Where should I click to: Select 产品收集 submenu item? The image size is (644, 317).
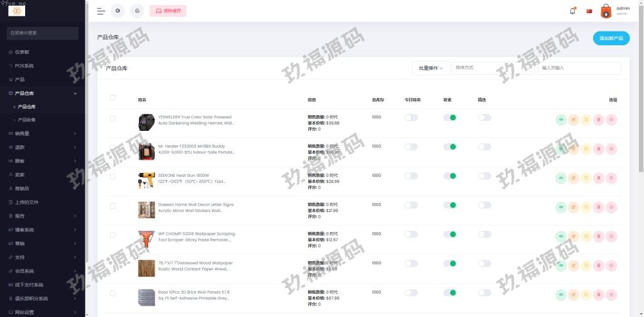tap(26, 120)
